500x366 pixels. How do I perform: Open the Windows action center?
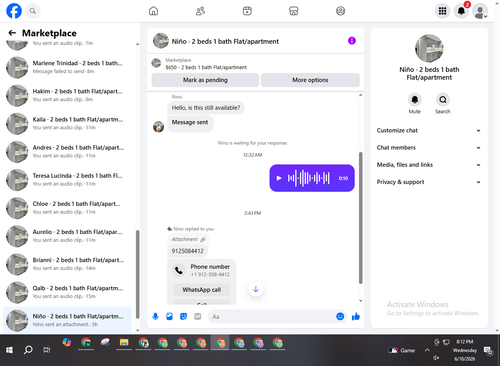[x=488, y=350]
